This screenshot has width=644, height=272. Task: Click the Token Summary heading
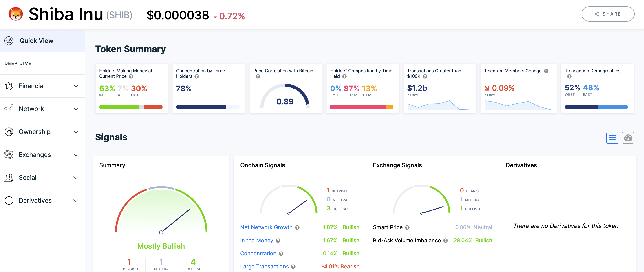(x=130, y=49)
